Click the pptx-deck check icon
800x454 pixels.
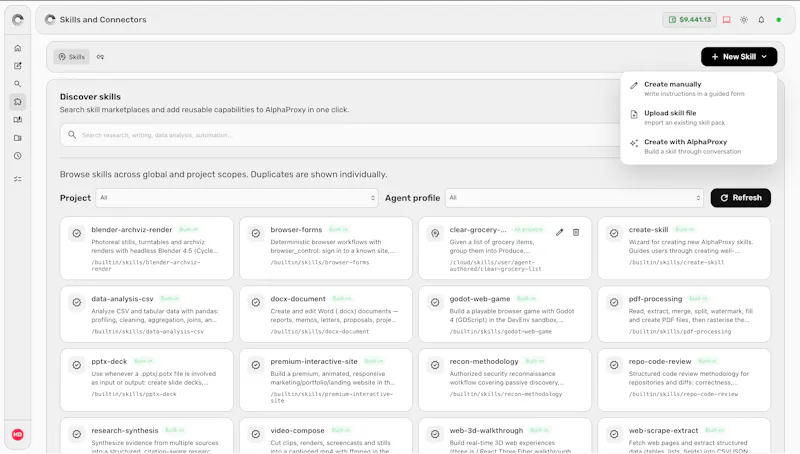click(x=77, y=365)
